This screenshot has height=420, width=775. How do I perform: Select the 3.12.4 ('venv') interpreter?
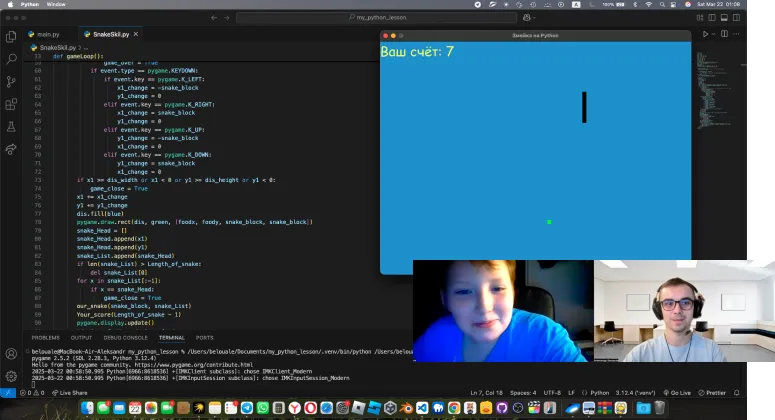tap(635, 393)
